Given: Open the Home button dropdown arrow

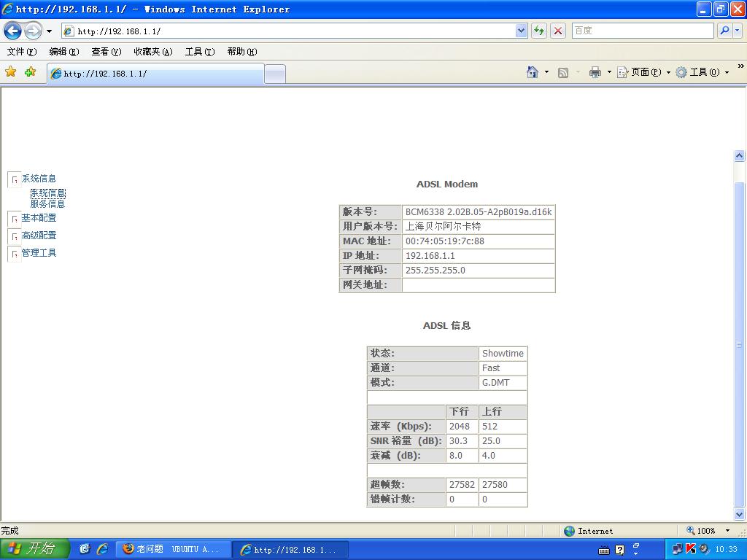Looking at the screenshot, I should [x=546, y=72].
